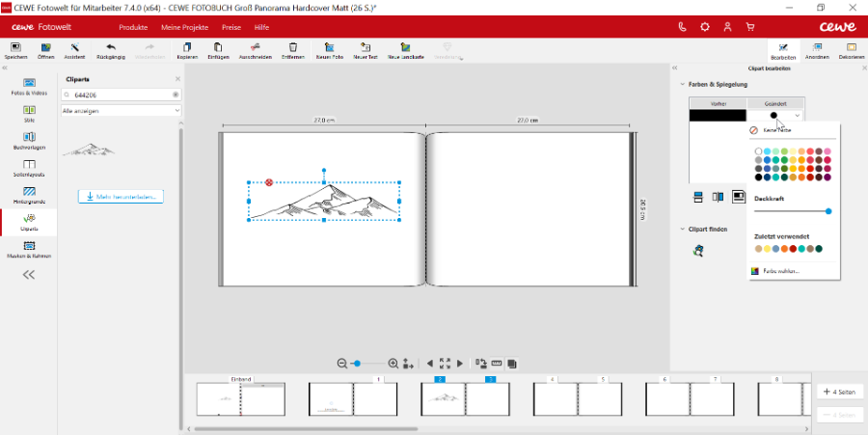The height and width of the screenshot is (435, 868).
Task: Click the Öffnen (open) toolbar icon
Action: point(46,50)
